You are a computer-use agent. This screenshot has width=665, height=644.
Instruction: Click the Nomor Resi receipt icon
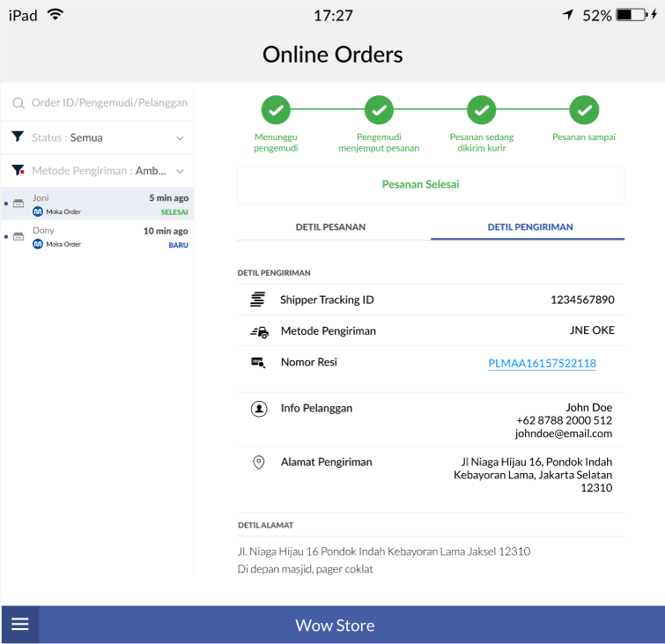258,362
